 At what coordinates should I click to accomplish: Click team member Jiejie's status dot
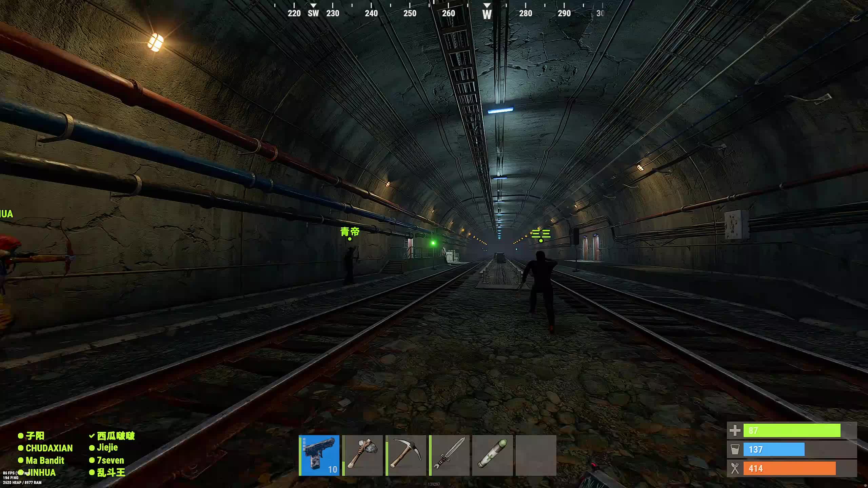pyautogui.click(x=92, y=448)
